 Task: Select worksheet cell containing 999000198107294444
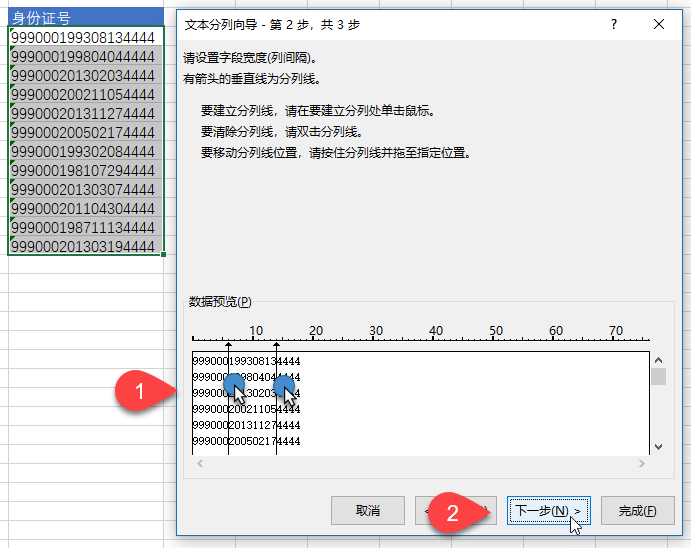[x=84, y=170]
